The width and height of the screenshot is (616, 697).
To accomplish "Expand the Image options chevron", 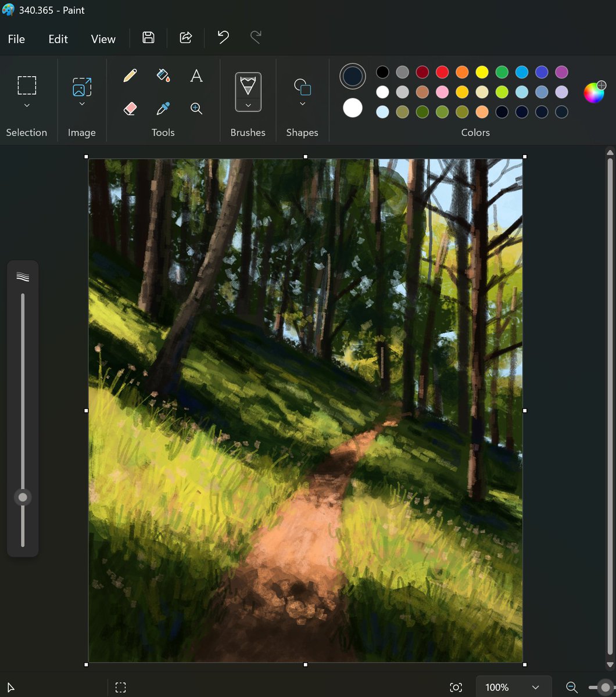I will tap(82, 104).
